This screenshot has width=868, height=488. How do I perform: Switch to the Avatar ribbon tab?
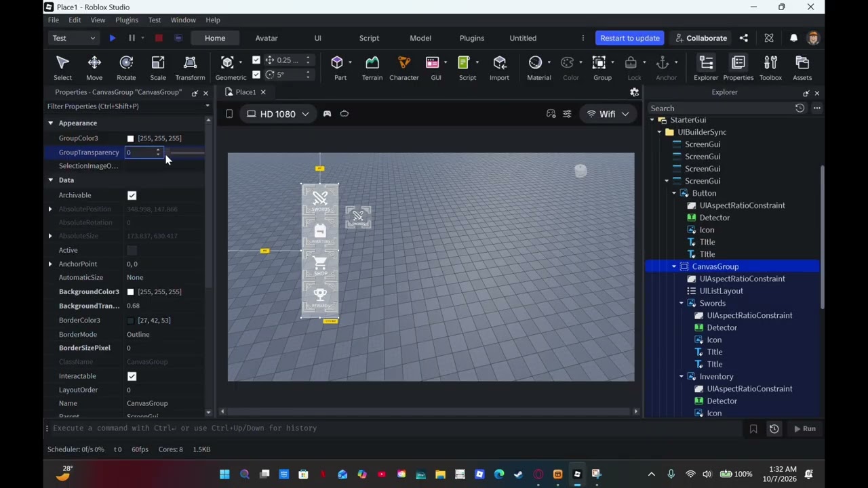267,38
